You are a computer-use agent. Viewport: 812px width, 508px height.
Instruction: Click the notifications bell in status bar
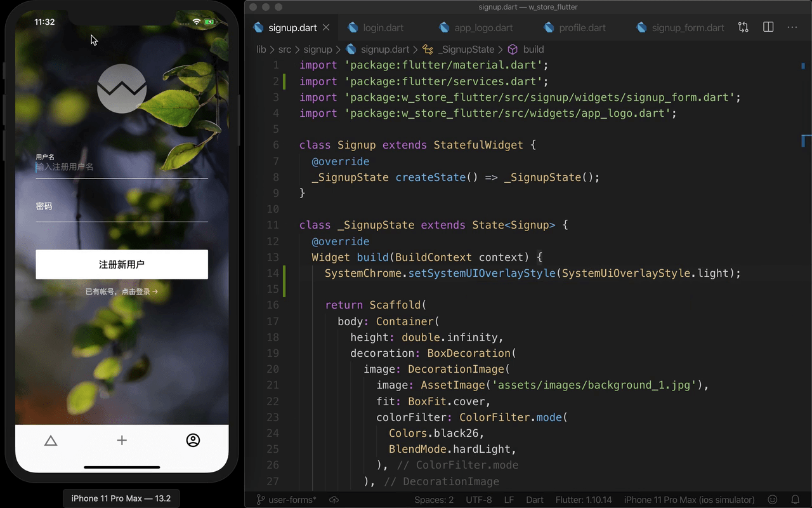click(x=795, y=500)
